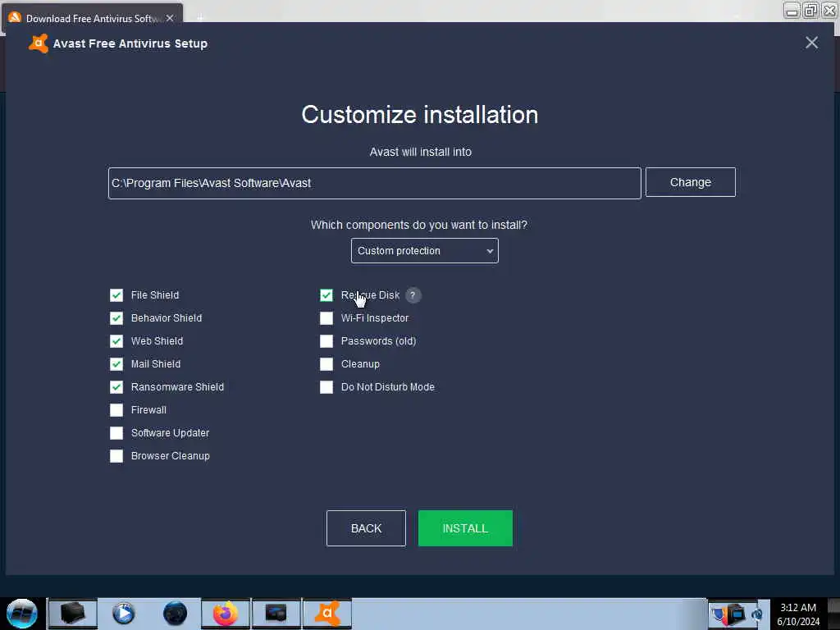Click the dark folder taskbar icon
The height and width of the screenshot is (630, 840).
[73, 614]
